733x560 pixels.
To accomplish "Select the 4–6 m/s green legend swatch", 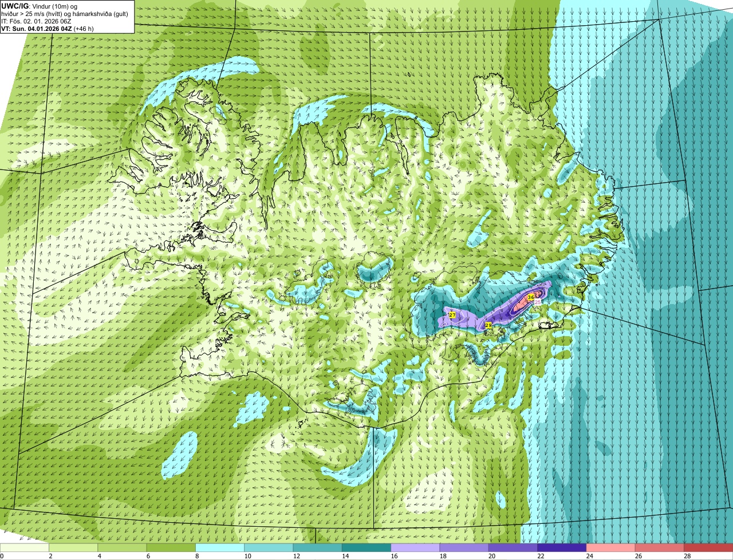I will [x=123, y=547].
